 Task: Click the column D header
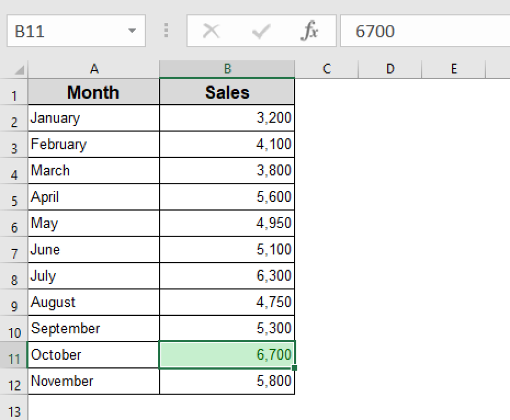pyautogui.click(x=391, y=69)
